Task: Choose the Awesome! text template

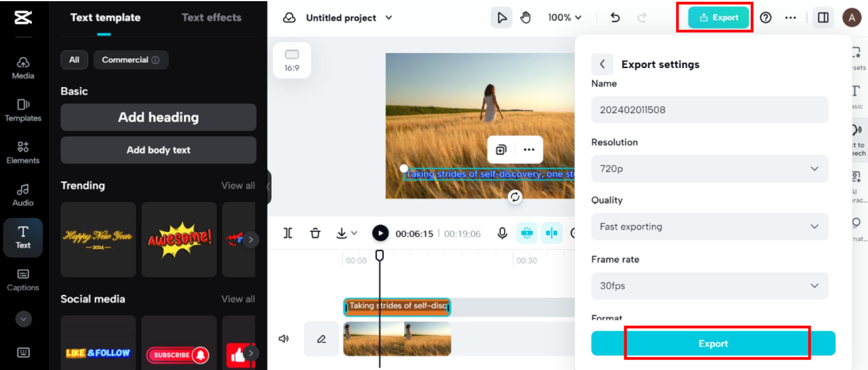Action: (x=179, y=239)
